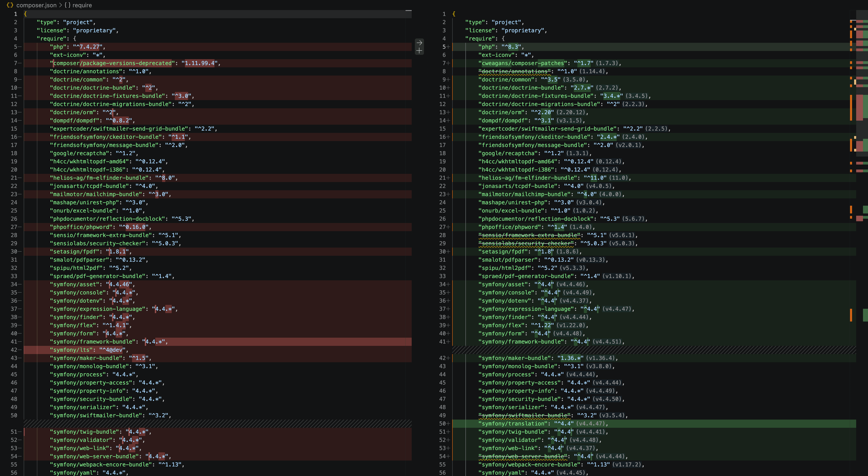Select cweagans/composer-patches in right pane
The width and height of the screenshot is (868, 476).
pyautogui.click(x=523, y=63)
